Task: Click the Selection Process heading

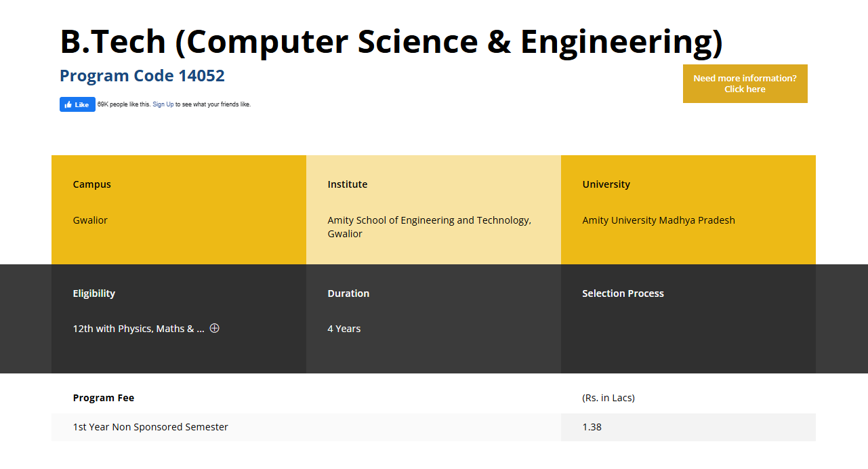Action: click(623, 293)
